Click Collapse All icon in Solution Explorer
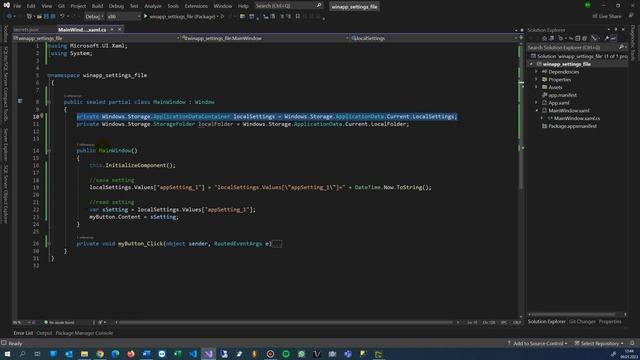The image size is (640, 360). 578,38
